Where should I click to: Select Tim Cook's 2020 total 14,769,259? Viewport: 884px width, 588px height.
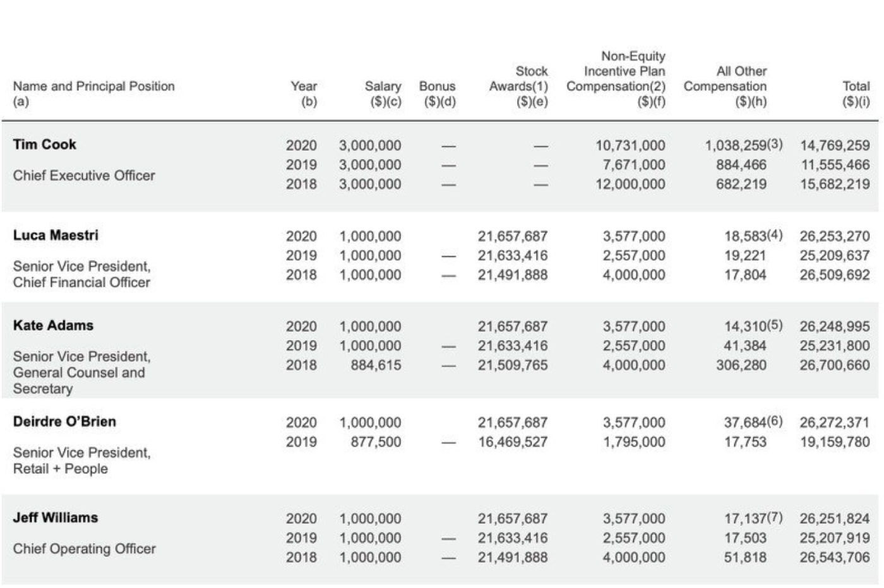835,146
